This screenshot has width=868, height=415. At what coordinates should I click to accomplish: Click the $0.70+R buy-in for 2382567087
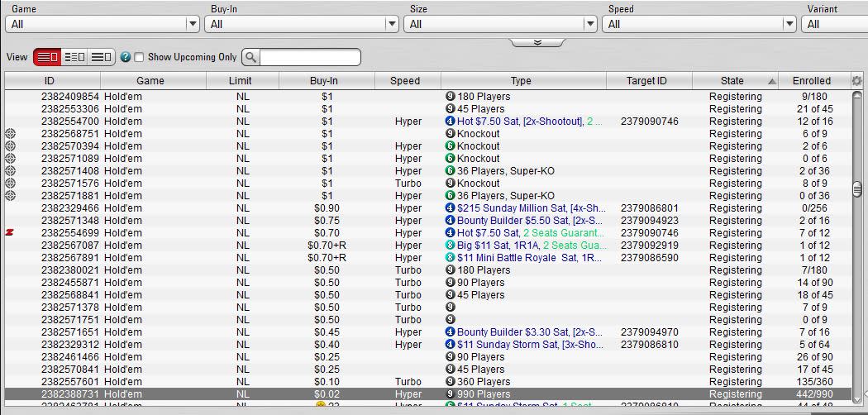327,246
